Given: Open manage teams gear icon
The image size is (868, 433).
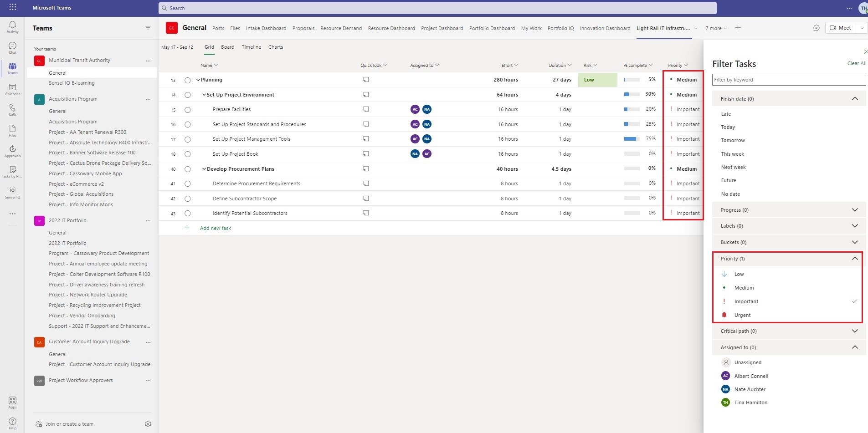Looking at the screenshot, I should pos(148,424).
